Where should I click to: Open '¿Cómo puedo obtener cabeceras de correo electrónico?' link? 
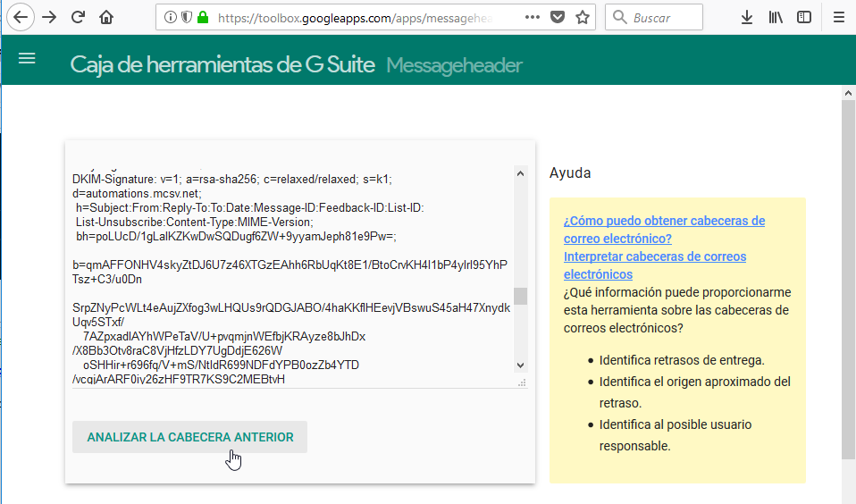[664, 230]
